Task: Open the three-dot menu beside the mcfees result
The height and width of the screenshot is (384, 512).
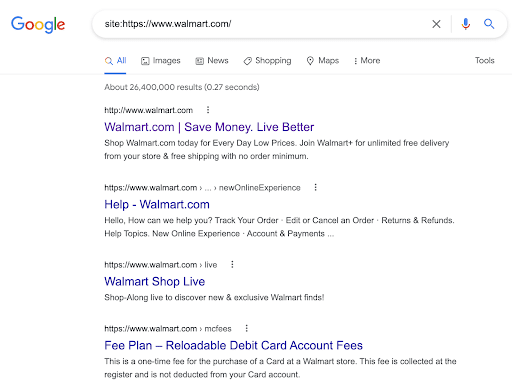Action: (x=246, y=328)
